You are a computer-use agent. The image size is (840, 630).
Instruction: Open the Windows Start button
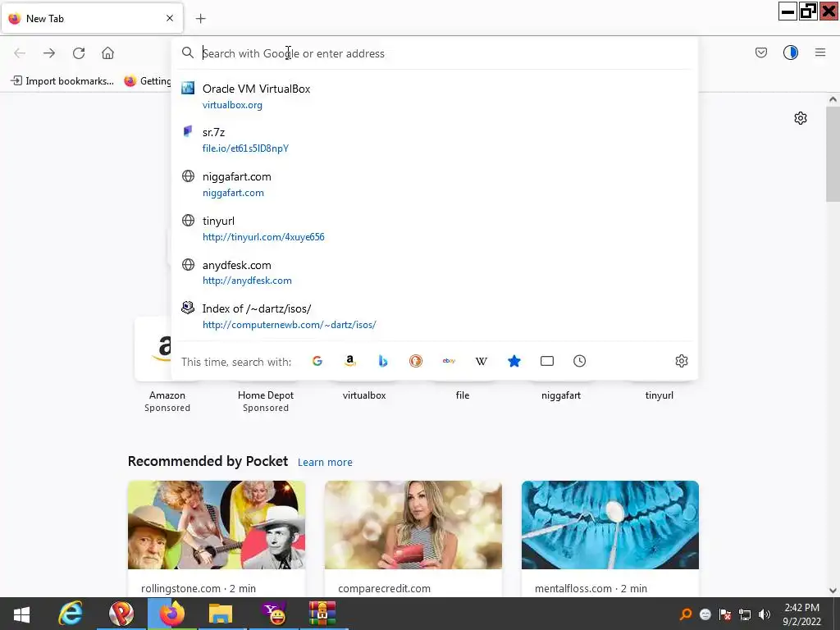coord(21,614)
